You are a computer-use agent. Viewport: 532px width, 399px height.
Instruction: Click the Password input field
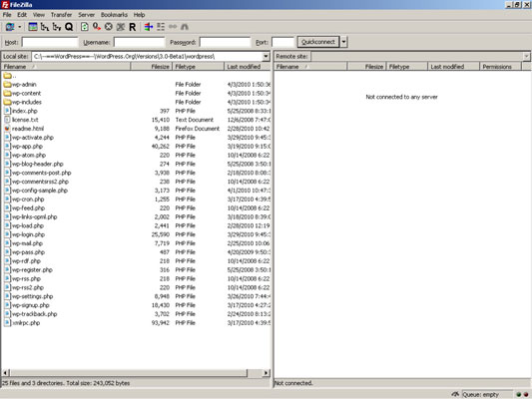click(x=225, y=42)
